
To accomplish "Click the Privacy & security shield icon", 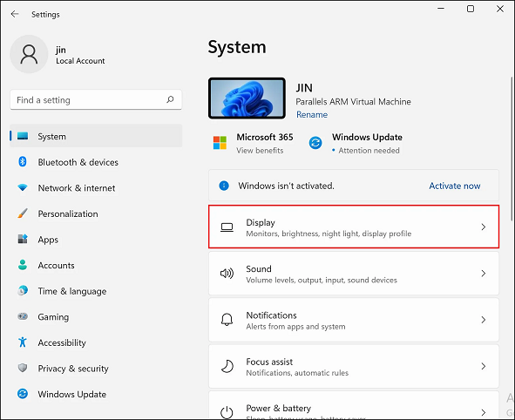I will [23, 368].
